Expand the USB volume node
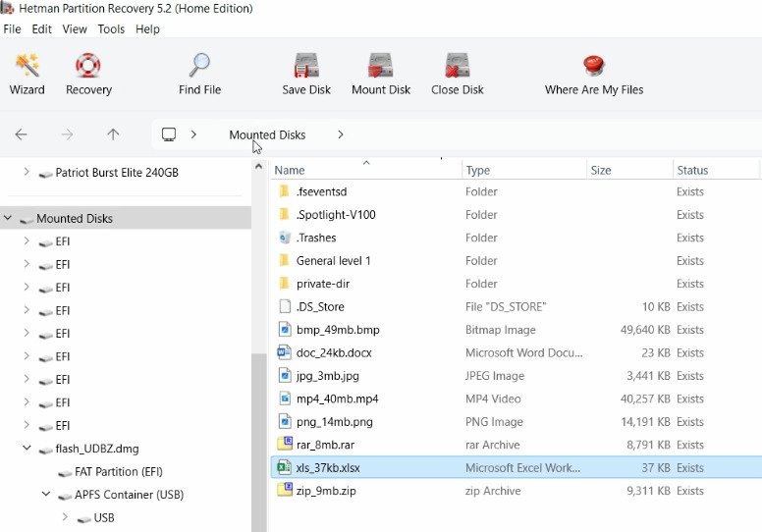The height and width of the screenshot is (532, 762). pyautogui.click(x=65, y=517)
